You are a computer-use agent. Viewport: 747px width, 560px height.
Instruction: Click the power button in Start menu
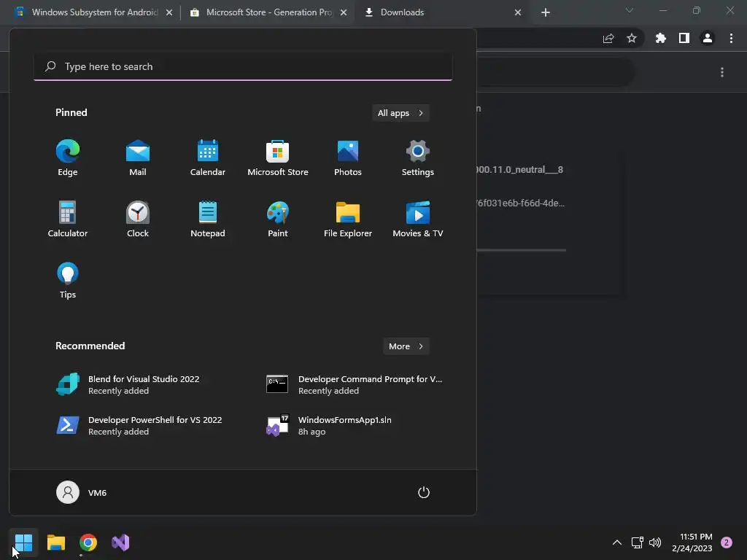tap(424, 492)
